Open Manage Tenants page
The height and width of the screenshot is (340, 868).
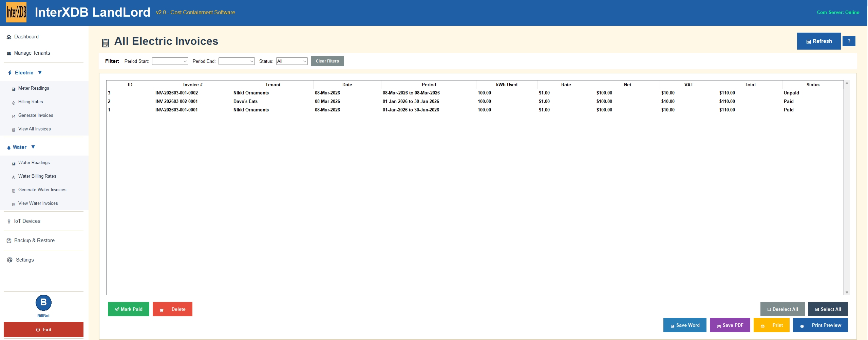pyautogui.click(x=32, y=53)
